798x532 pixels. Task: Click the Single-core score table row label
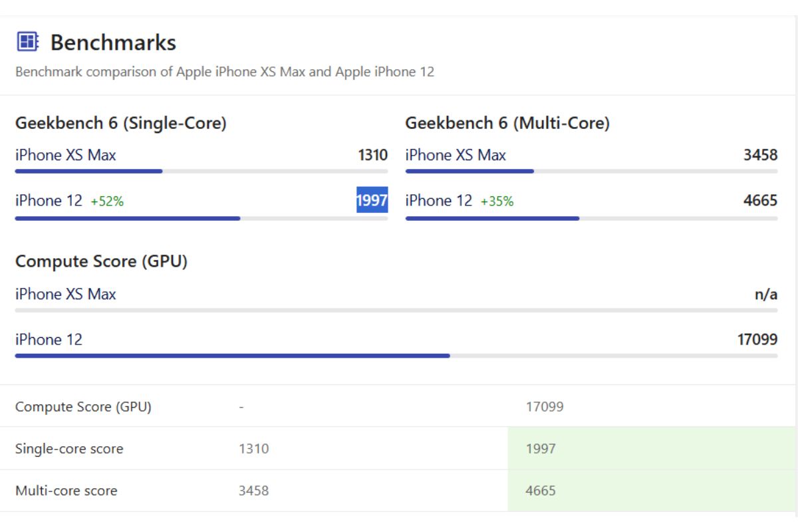tap(69, 449)
